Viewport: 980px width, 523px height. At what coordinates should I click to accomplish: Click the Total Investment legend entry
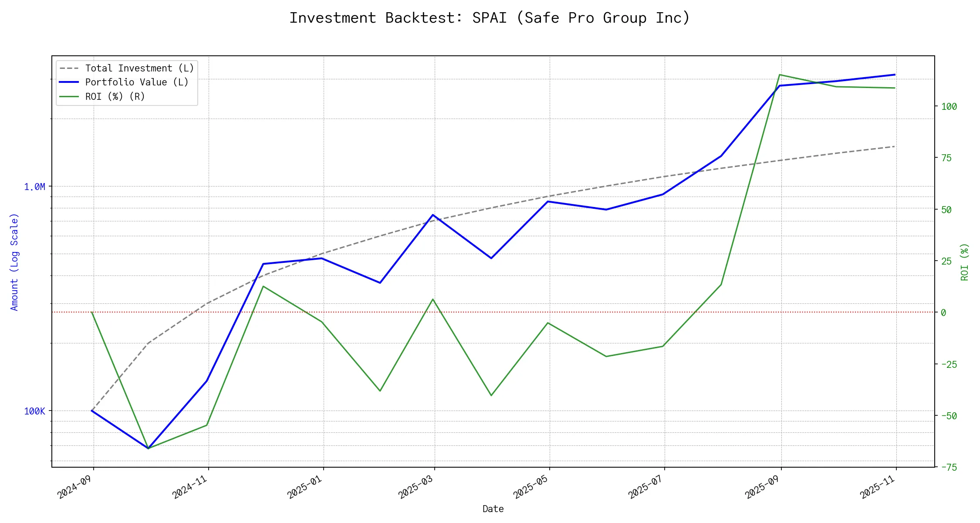(x=139, y=68)
